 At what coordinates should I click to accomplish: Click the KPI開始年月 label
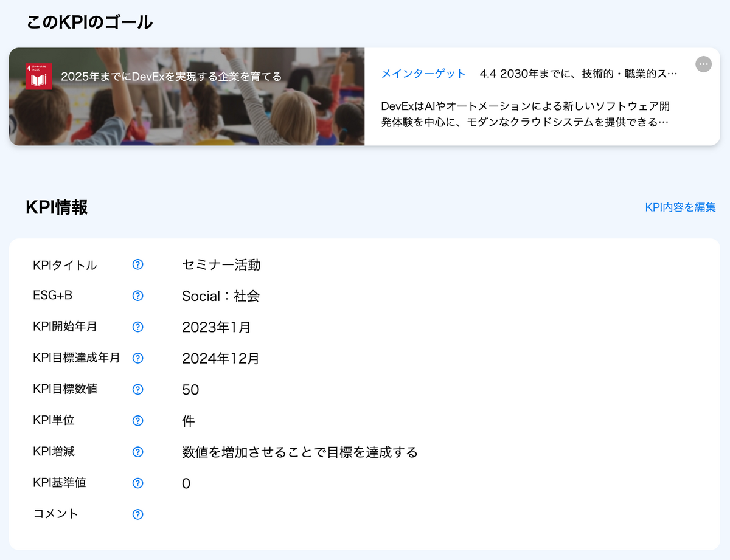tap(65, 327)
